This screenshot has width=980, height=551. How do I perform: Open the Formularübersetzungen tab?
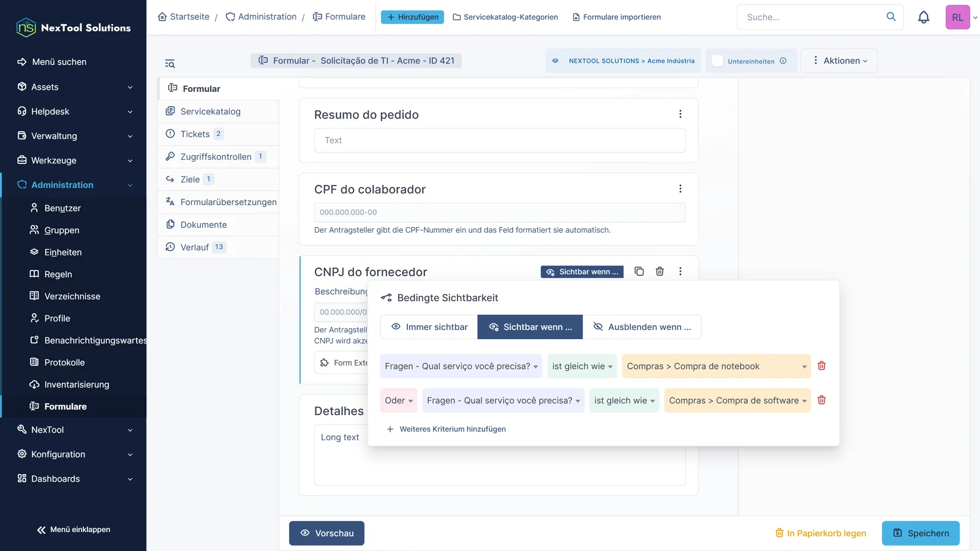(x=219, y=202)
